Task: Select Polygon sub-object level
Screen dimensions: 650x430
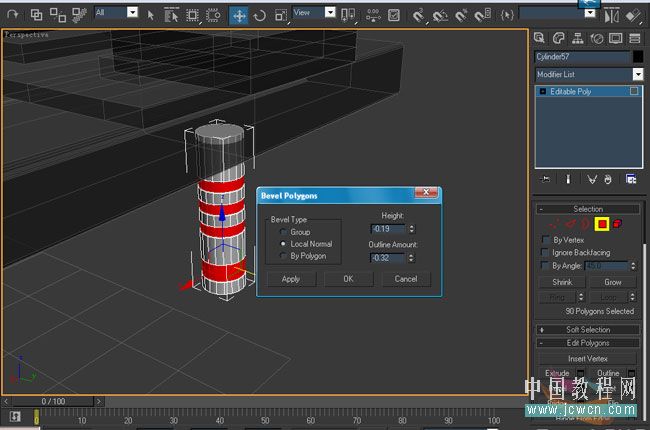Action: tap(602, 224)
